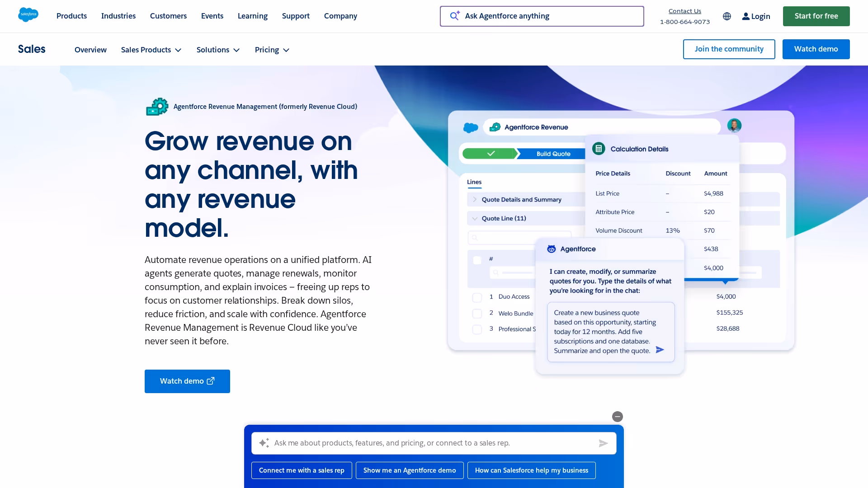
Task: Check the Professional Services checkbox
Action: pos(477,329)
